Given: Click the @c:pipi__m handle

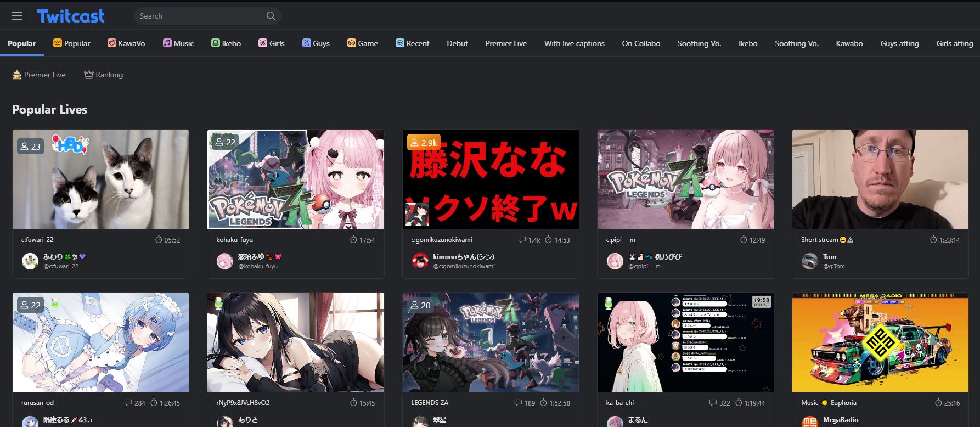Looking at the screenshot, I should click(x=644, y=267).
